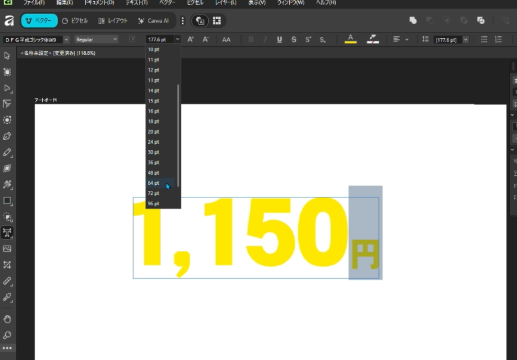This screenshot has width=517, height=360.
Task: Choose 36 pt from size list
Action: click(160, 162)
